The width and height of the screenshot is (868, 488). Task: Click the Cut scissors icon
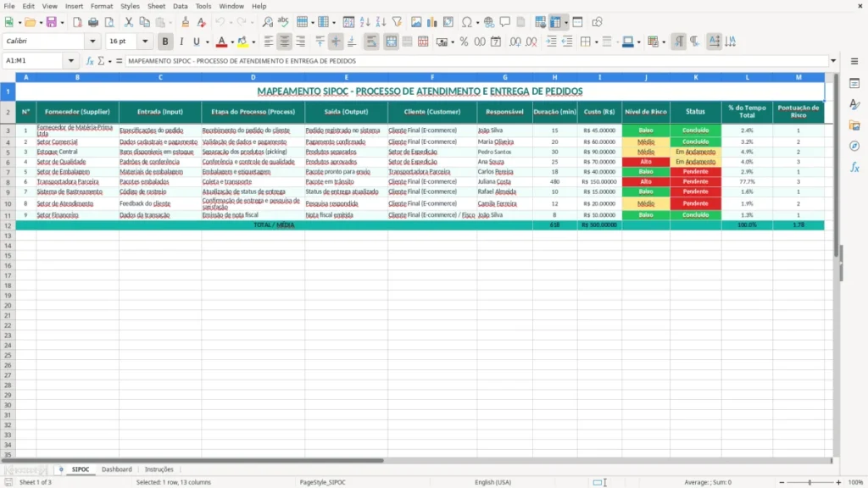click(x=129, y=22)
